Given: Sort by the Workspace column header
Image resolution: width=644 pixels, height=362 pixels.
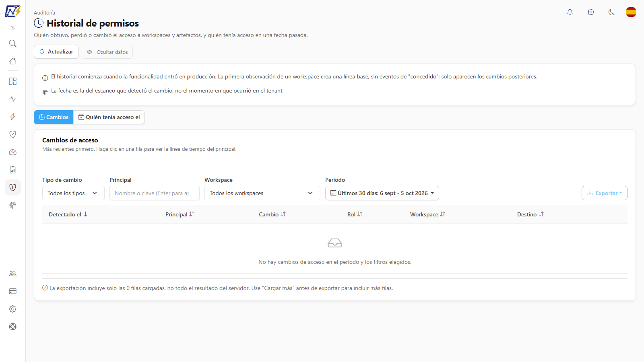Looking at the screenshot, I should tap(428, 214).
